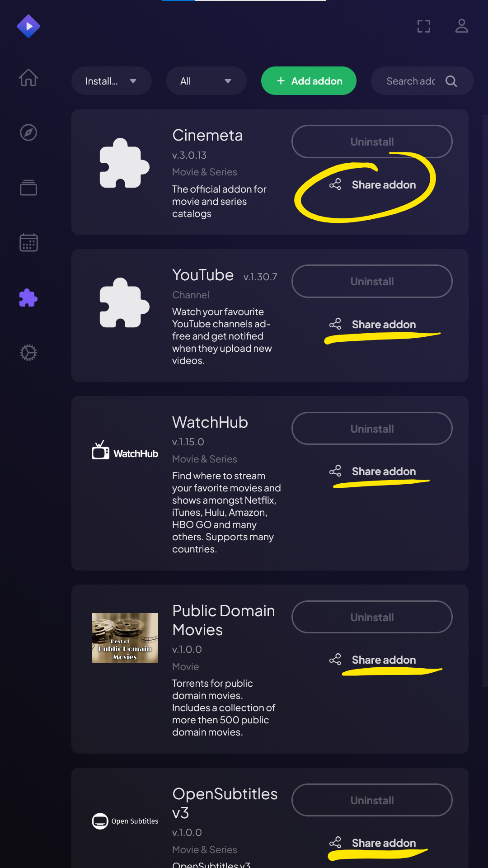The width and height of the screenshot is (488, 868).
Task: Open the Discover compass icon
Action: tap(28, 132)
